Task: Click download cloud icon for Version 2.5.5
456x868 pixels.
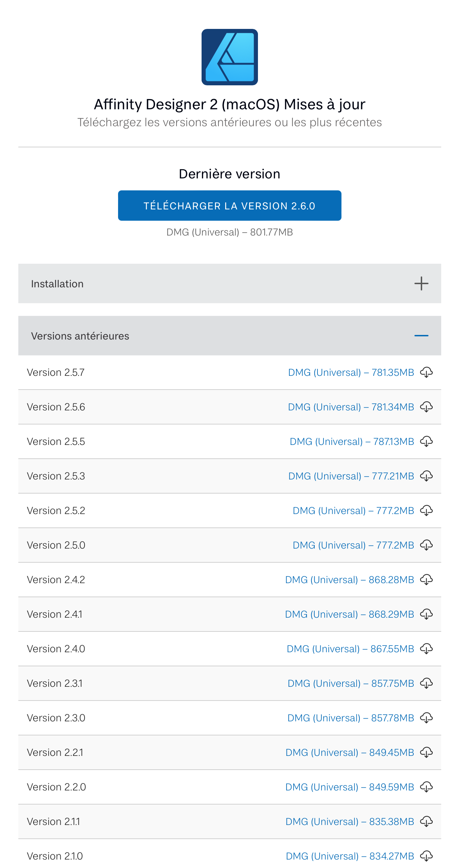Action: [x=426, y=441]
